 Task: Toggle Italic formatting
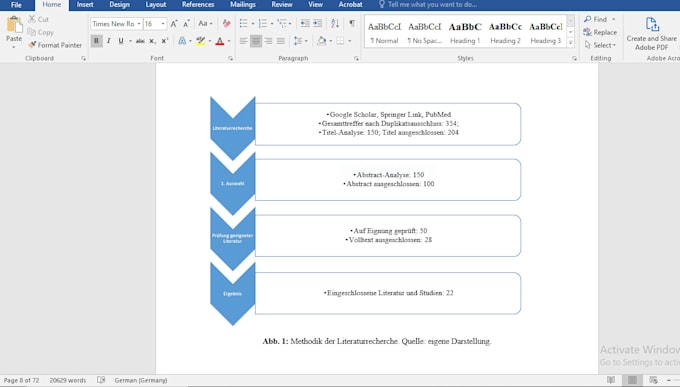click(x=108, y=41)
